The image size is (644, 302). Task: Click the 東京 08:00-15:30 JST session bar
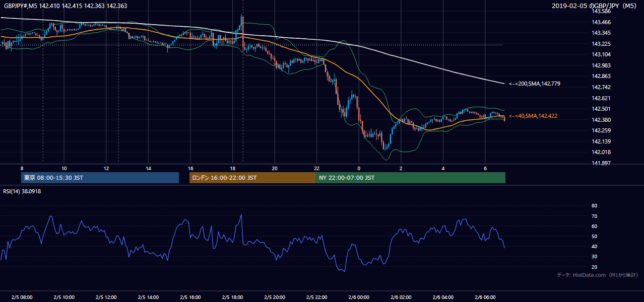100,178
